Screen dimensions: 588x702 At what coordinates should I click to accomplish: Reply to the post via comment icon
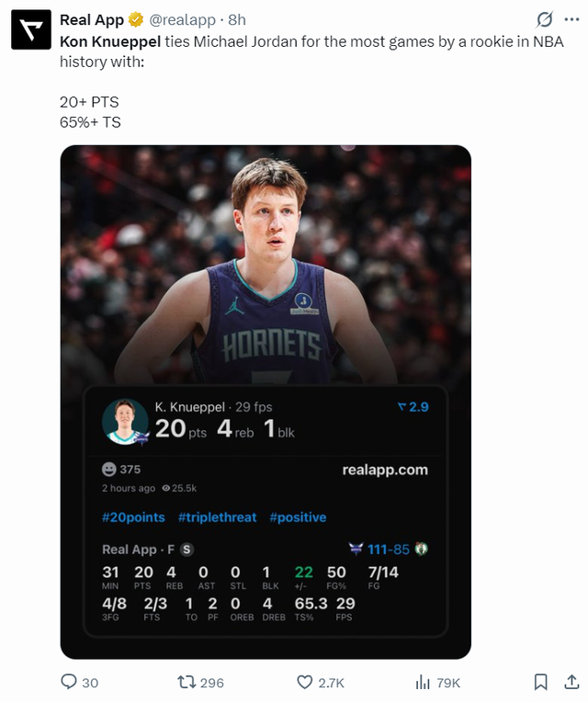69,682
